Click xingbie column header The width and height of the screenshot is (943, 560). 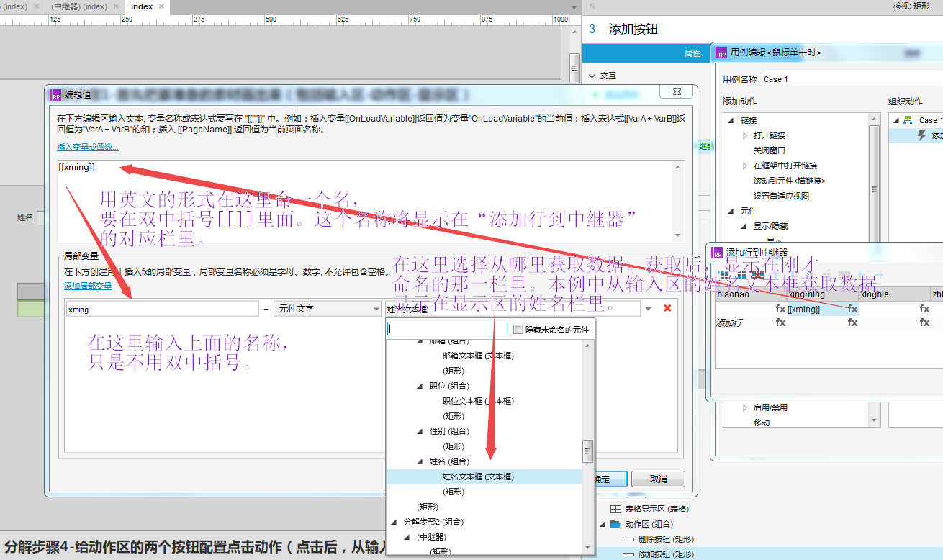(894, 294)
